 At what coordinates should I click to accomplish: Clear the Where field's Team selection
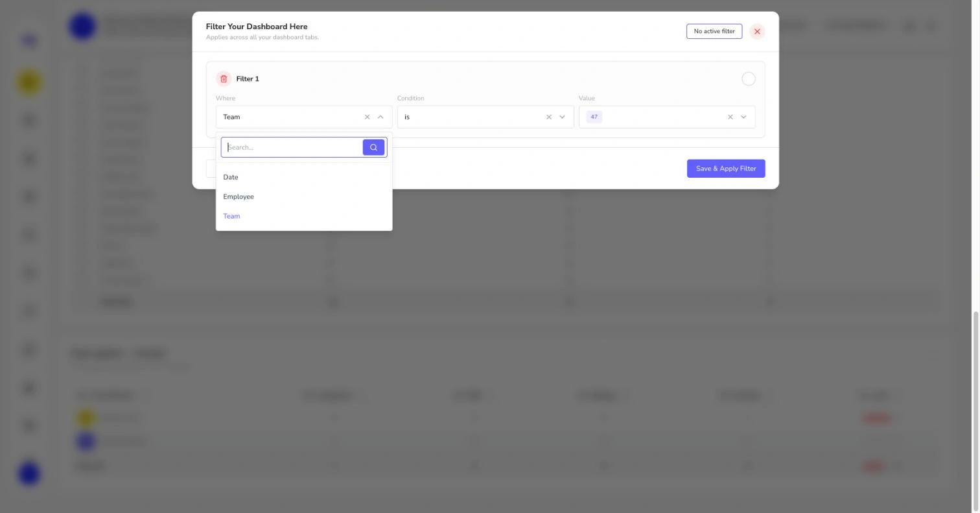click(x=367, y=117)
